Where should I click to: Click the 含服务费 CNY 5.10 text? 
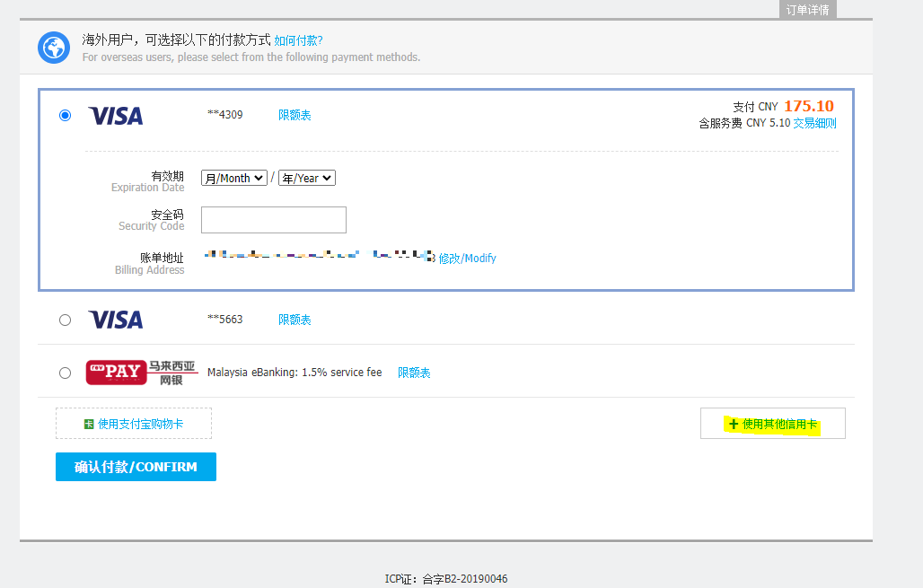pyautogui.click(x=744, y=123)
